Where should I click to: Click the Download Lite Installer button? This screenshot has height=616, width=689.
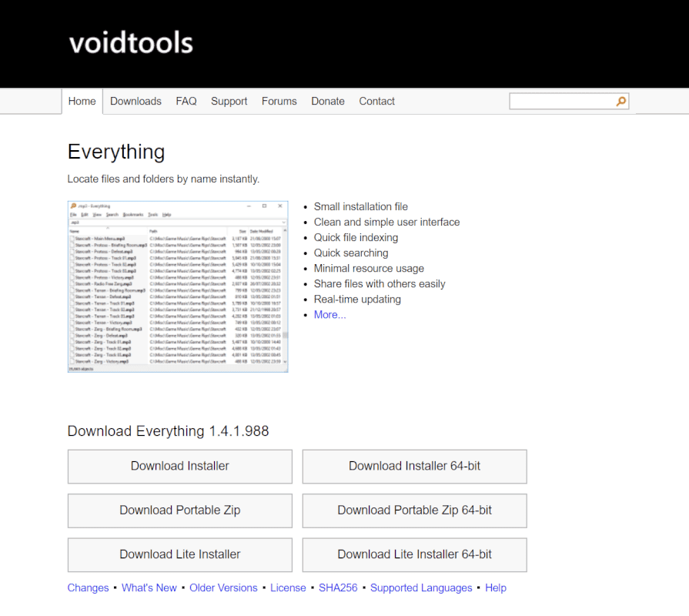click(x=179, y=554)
